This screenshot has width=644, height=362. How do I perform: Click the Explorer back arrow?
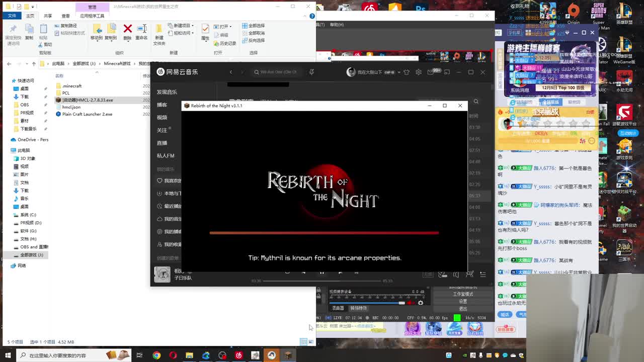[9, 64]
